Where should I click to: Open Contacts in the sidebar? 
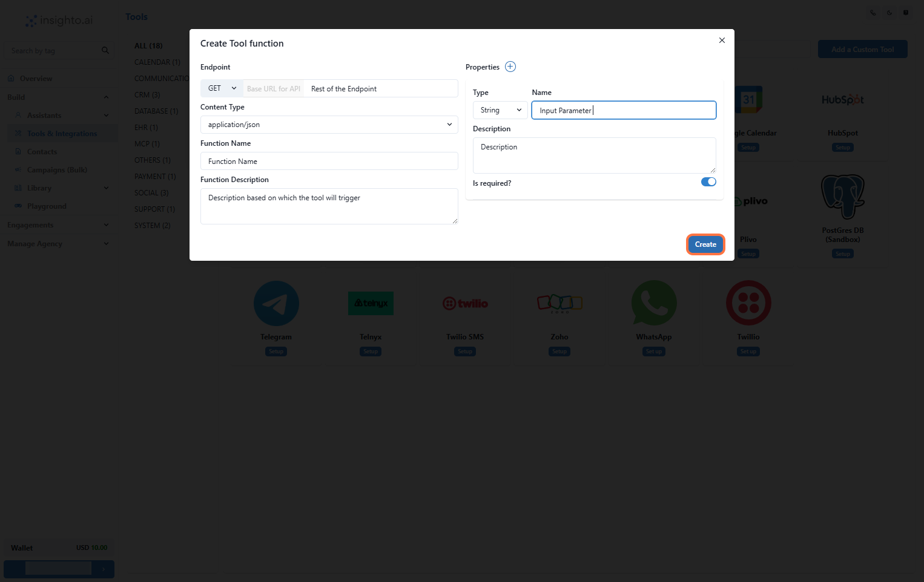point(42,152)
